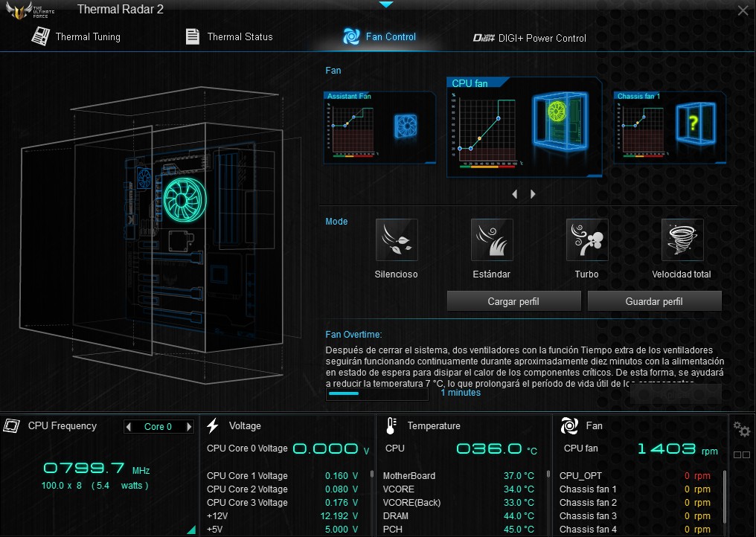Click the "Chassis fan 4" speed row
Image resolution: width=756 pixels, height=537 pixels.
tap(635, 530)
